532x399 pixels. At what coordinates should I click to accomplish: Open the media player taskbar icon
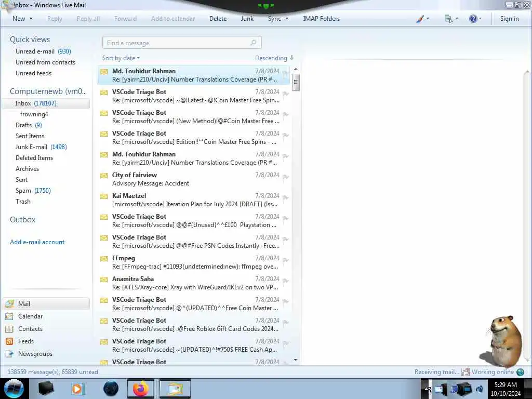click(x=77, y=389)
